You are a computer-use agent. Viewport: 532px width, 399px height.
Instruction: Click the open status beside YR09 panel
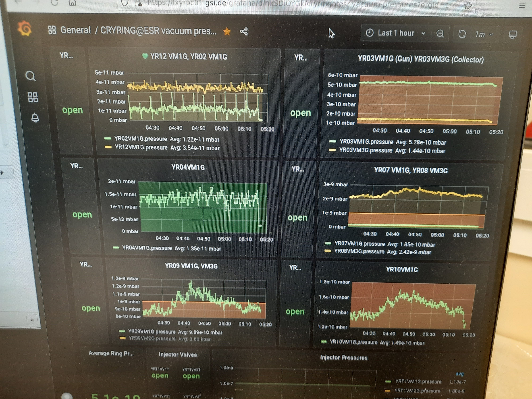(91, 308)
